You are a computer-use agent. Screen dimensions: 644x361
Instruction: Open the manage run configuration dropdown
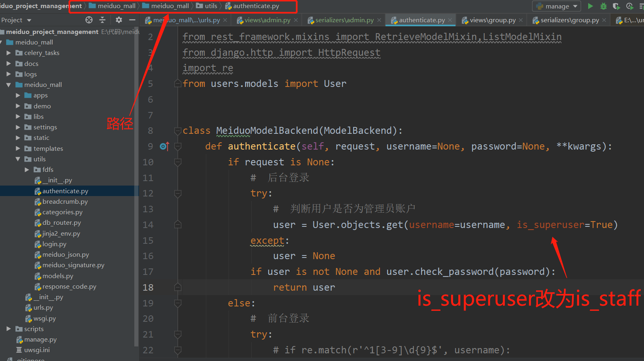tap(557, 6)
